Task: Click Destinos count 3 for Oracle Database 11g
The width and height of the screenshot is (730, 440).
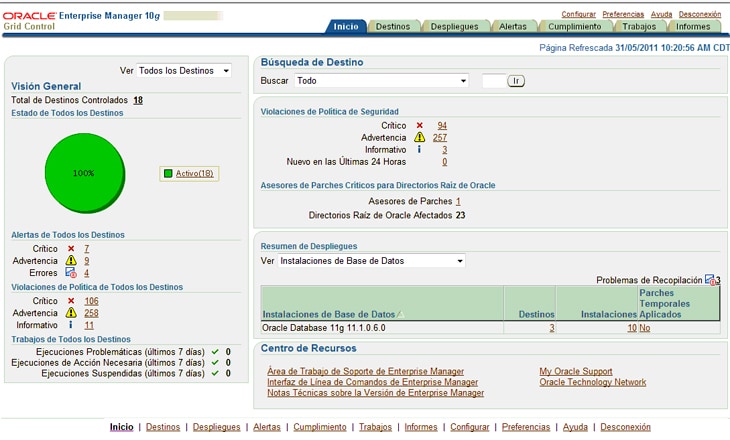Action: [x=552, y=328]
